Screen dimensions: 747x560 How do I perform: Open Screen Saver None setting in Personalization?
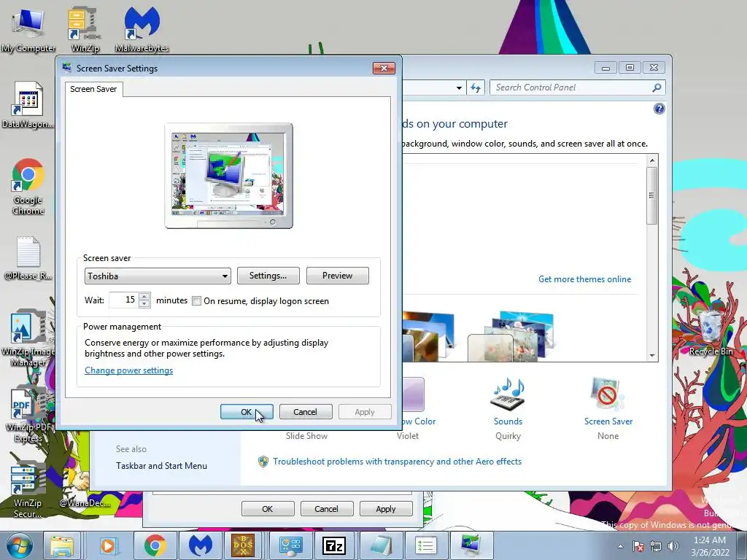[x=608, y=408]
